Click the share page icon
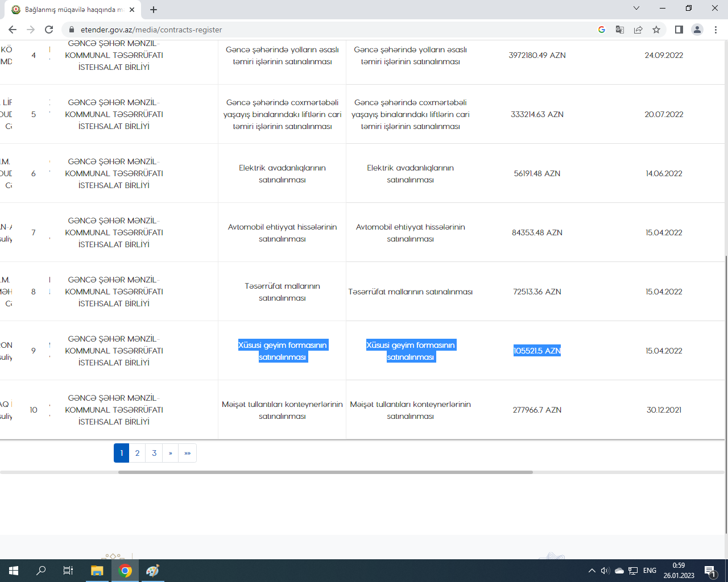 tap(638, 30)
